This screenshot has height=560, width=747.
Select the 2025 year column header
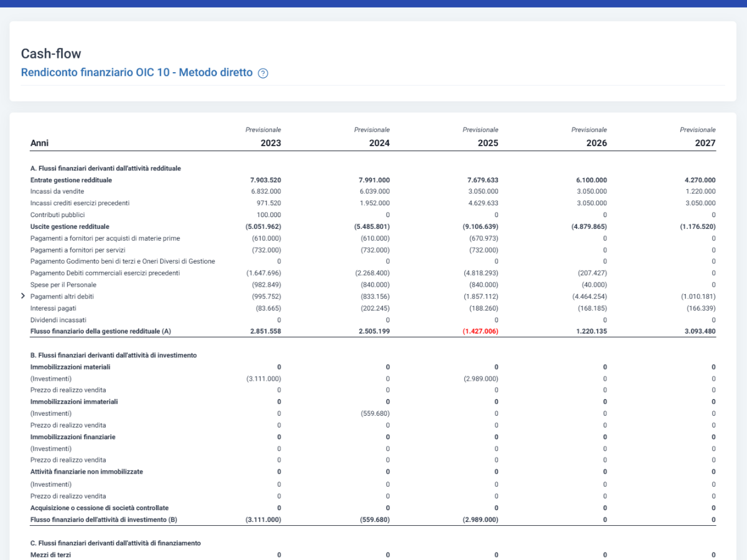[487, 143]
